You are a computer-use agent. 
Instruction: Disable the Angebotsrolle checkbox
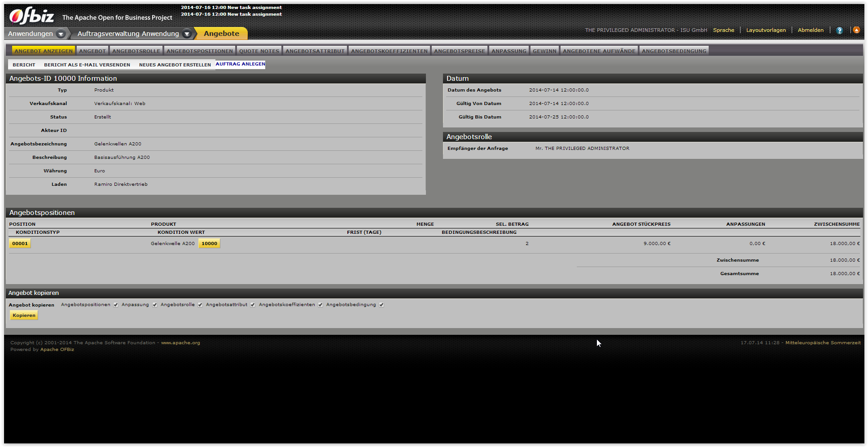[200, 305]
